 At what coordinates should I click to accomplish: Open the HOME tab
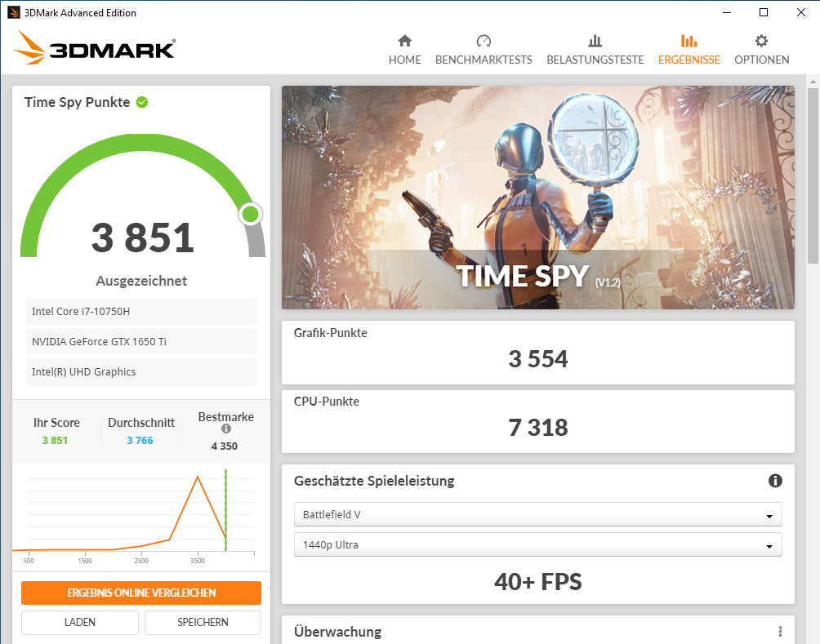point(404,50)
